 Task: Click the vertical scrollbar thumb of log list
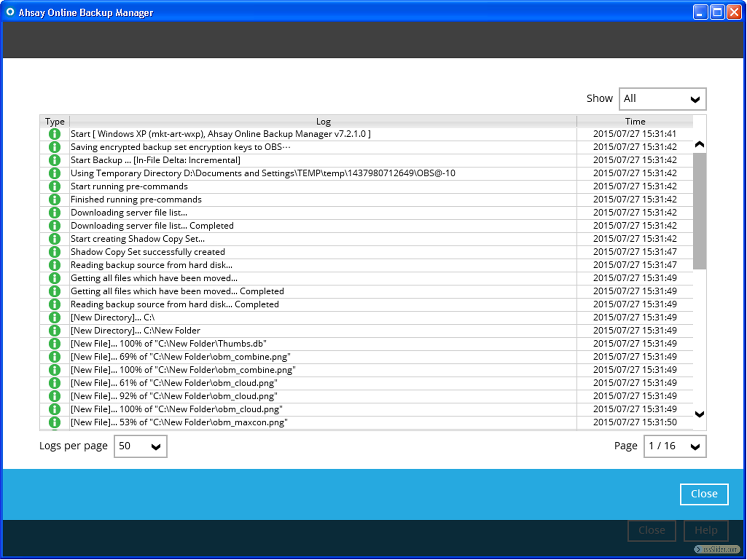[699, 211]
